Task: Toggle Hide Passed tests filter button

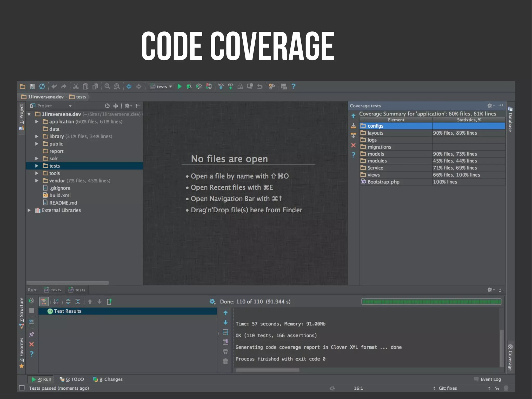Action: tap(44, 302)
